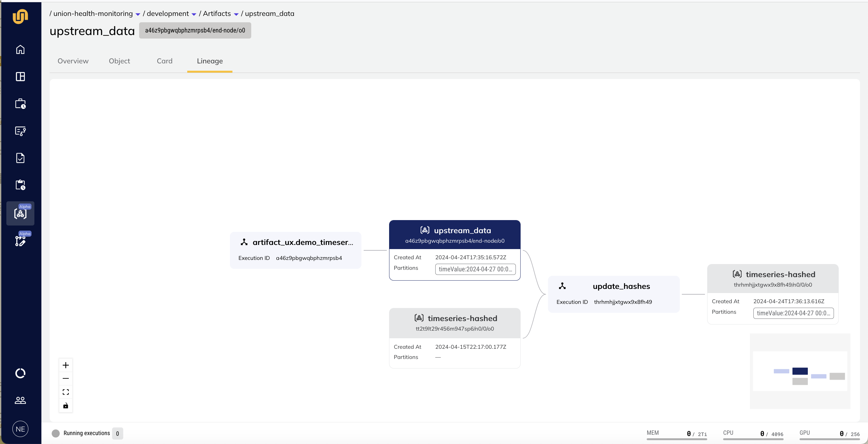
Task: Open the dashboard layout icon in sidebar
Action: click(x=20, y=76)
